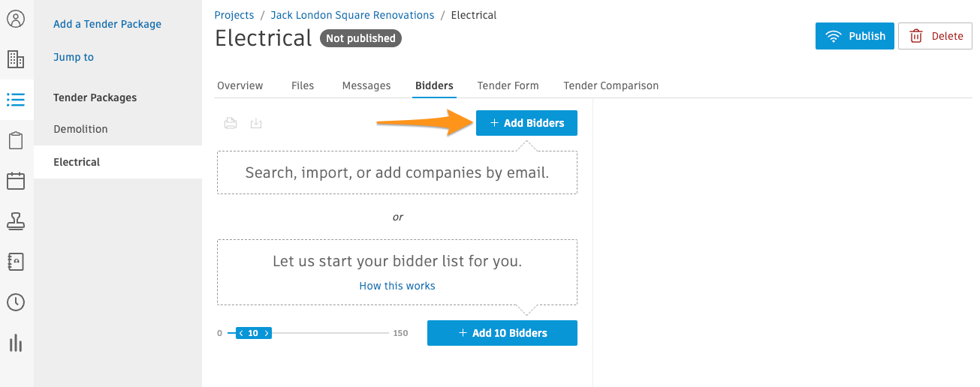The width and height of the screenshot is (980, 387).
Task: Select Demolition tender package in sidebar
Action: pyautogui.click(x=80, y=129)
